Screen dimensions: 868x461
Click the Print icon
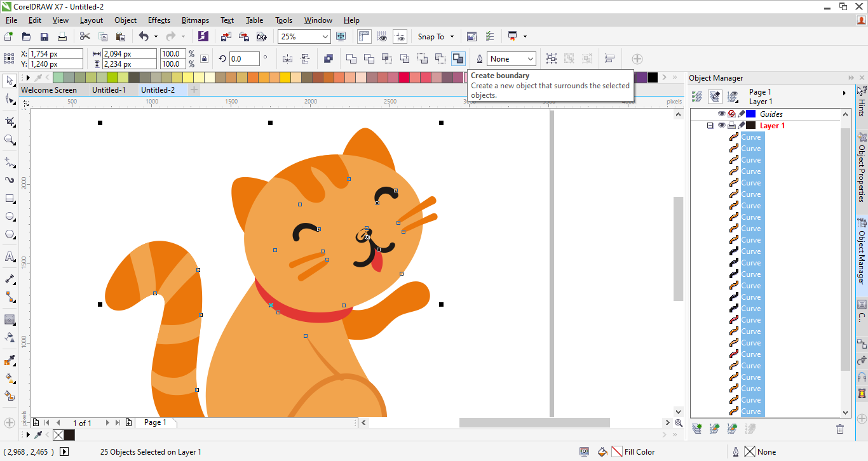pos(62,37)
